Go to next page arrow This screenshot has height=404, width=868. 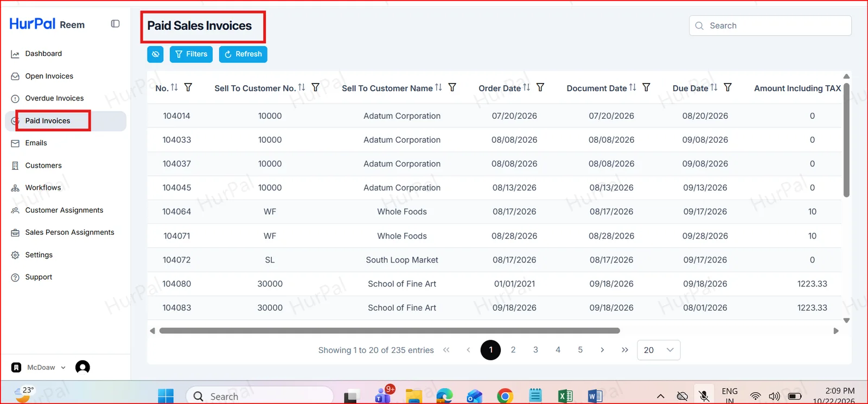pyautogui.click(x=602, y=350)
